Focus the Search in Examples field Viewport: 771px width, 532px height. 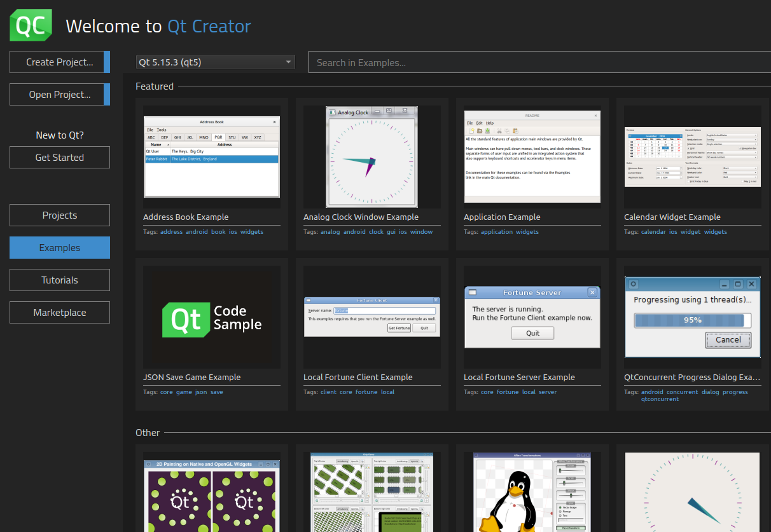pos(539,62)
